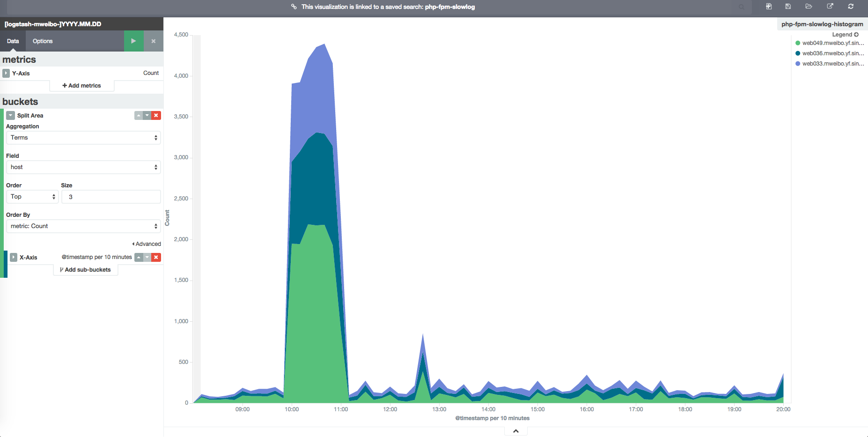Click the Save Visualization floppy icon

(788, 7)
